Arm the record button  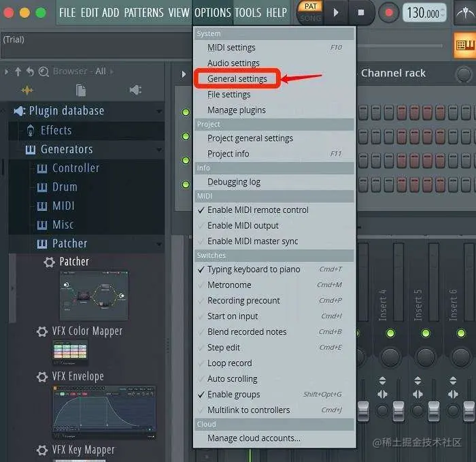389,13
